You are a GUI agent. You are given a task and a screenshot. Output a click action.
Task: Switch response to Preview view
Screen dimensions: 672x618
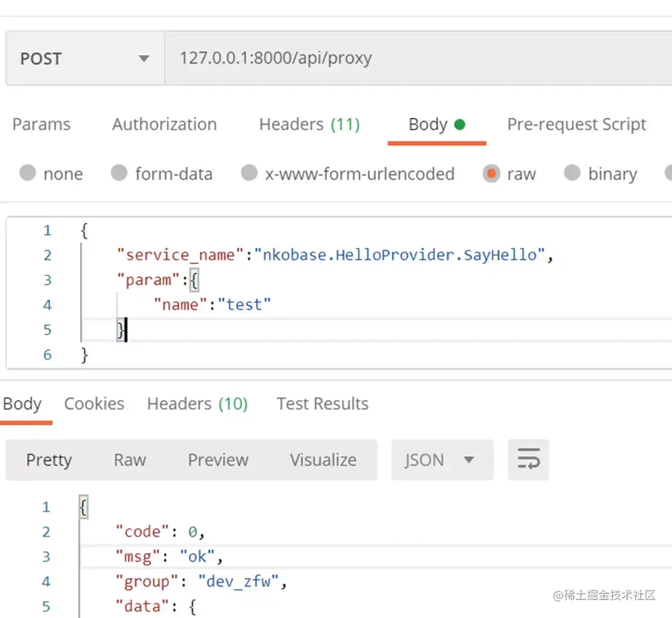click(218, 460)
